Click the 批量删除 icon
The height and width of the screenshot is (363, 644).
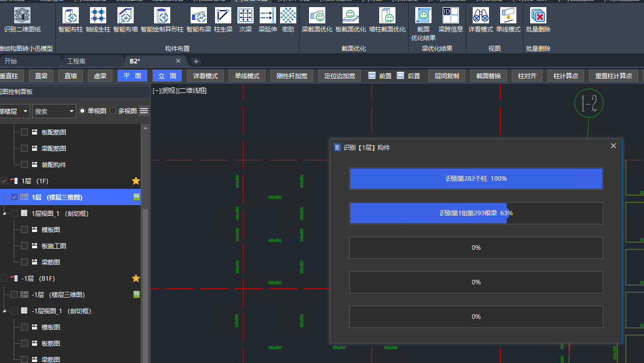[x=538, y=16]
